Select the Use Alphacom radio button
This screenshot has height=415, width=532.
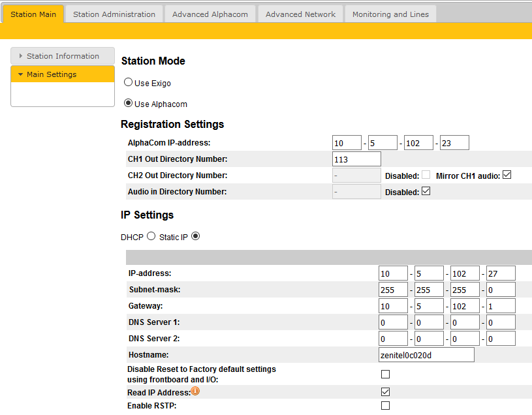pyautogui.click(x=129, y=103)
